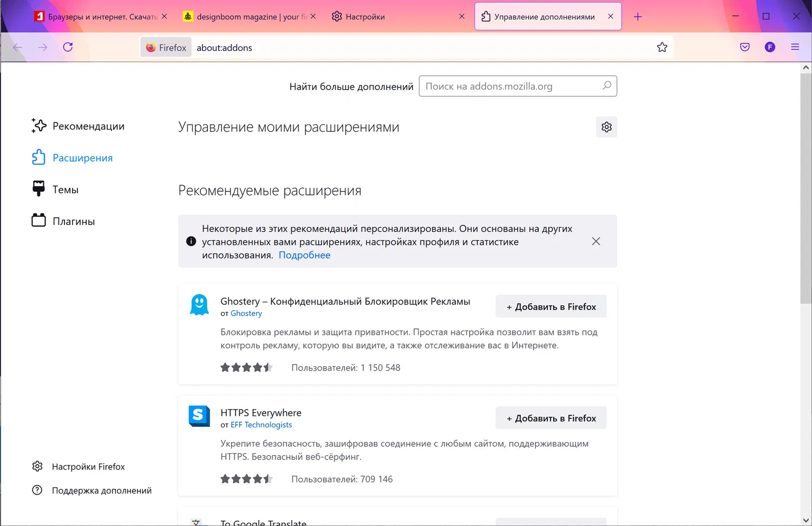Click the HTTPS Everywhere extension icon

(x=199, y=416)
